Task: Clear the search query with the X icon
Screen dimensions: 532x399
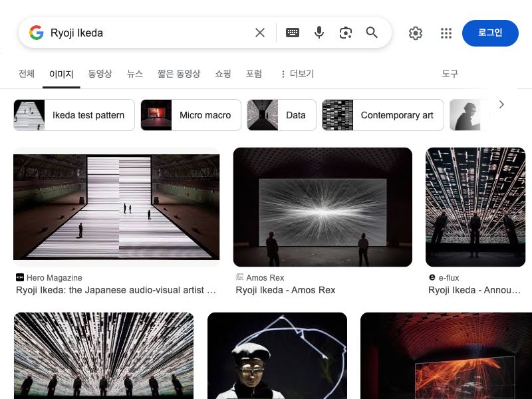Action: tap(260, 33)
